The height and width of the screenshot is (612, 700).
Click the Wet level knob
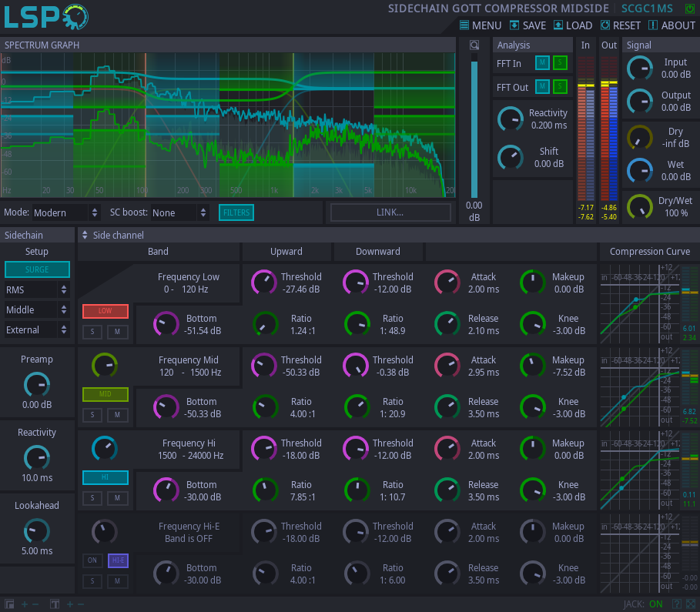pyautogui.click(x=640, y=171)
